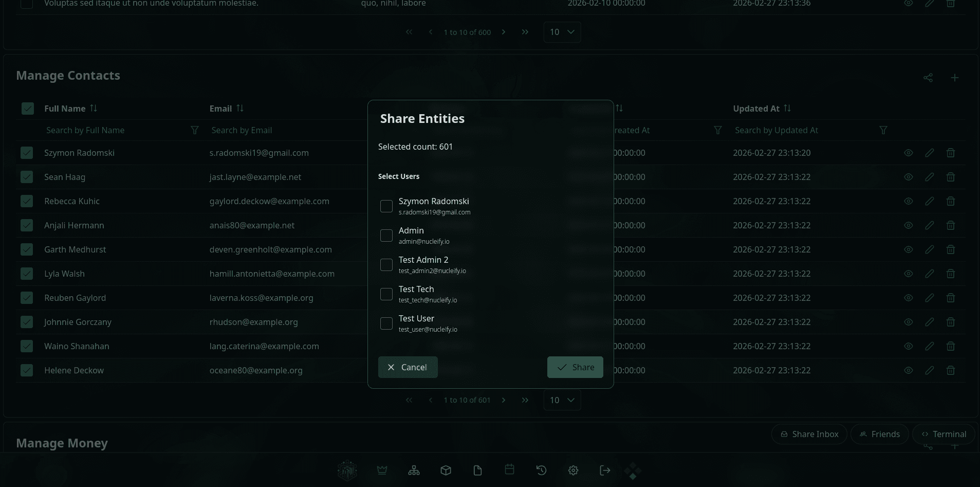Image resolution: width=980 pixels, height=487 pixels.
Task: Open the calendar icon in the bottom dock
Action: (x=509, y=470)
